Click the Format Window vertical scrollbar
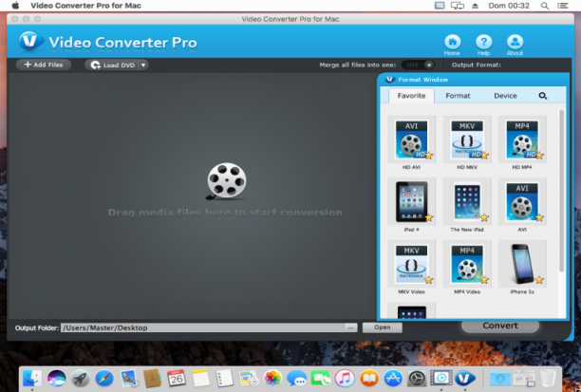Viewport: 581px width, 392px height. 562,191
